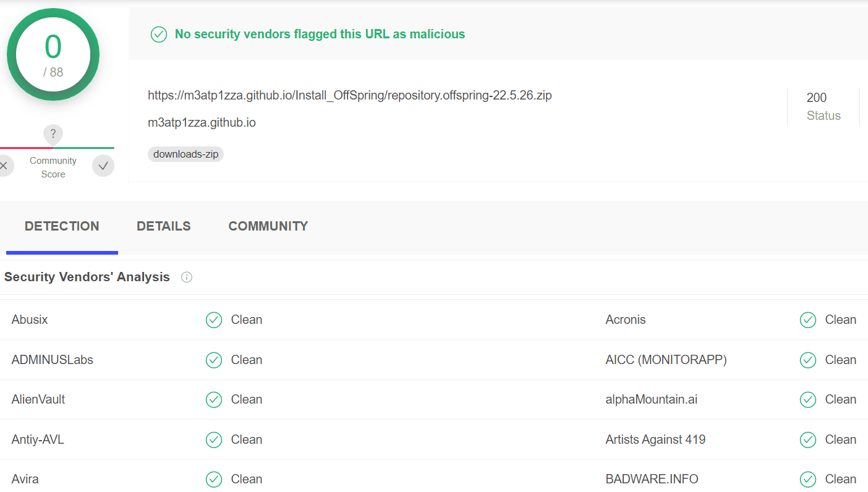This screenshot has height=492, width=868.
Task: Click the Clean result text for Abusix
Action: coord(247,320)
